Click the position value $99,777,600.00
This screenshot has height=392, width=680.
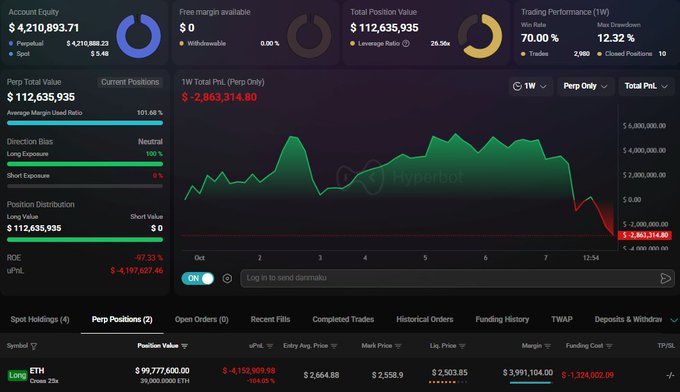point(162,371)
